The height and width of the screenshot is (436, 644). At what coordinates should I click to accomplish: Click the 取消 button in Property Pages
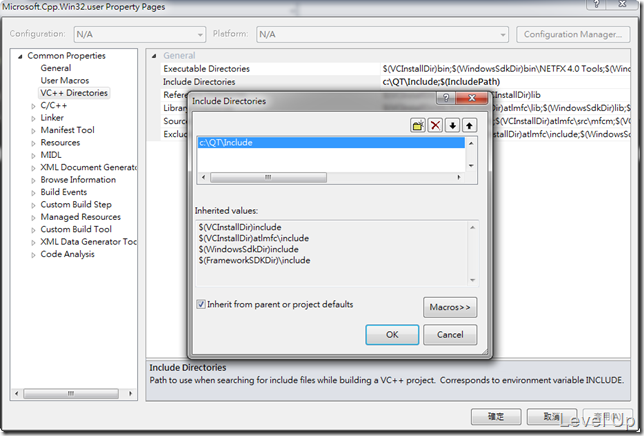(x=552, y=417)
